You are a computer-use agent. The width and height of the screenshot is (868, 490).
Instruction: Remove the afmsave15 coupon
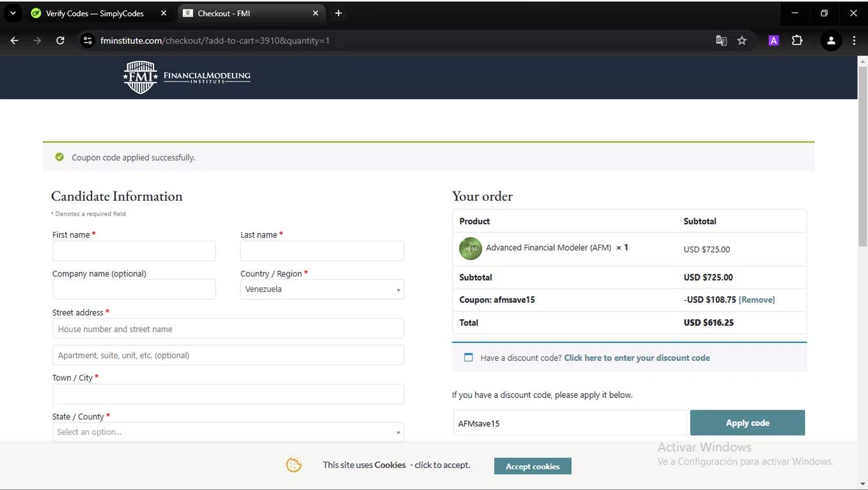(x=757, y=300)
